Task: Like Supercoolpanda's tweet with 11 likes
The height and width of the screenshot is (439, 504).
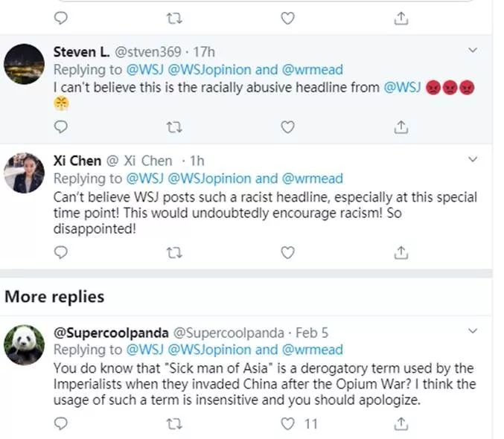Action: click(287, 424)
